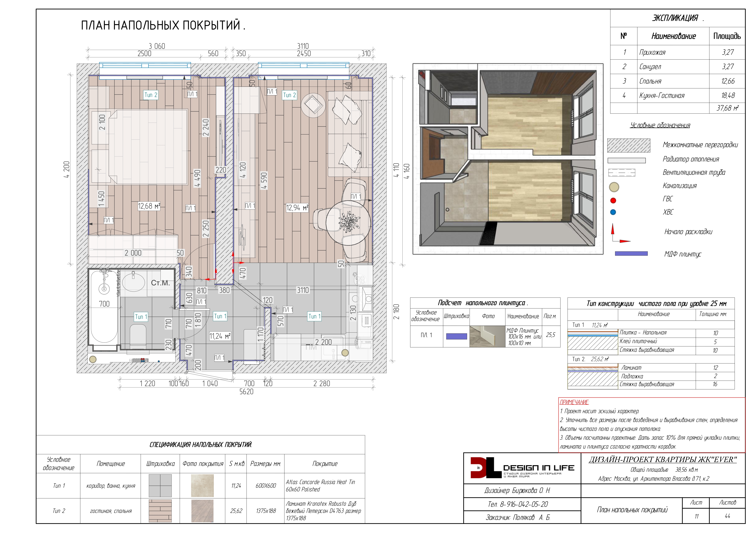This screenshot has width=756, height=535.
Task: Click the red ПРИМЕЧАНИЕ heading
Action: click(574, 402)
